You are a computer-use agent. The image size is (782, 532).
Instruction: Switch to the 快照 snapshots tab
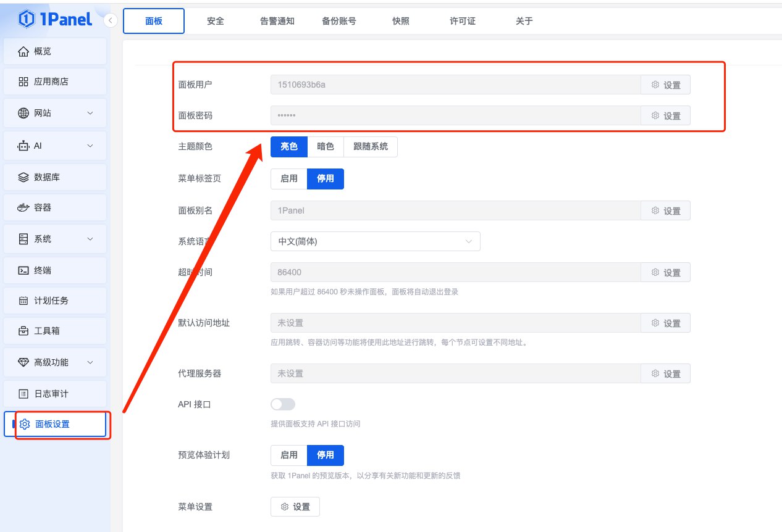point(400,20)
